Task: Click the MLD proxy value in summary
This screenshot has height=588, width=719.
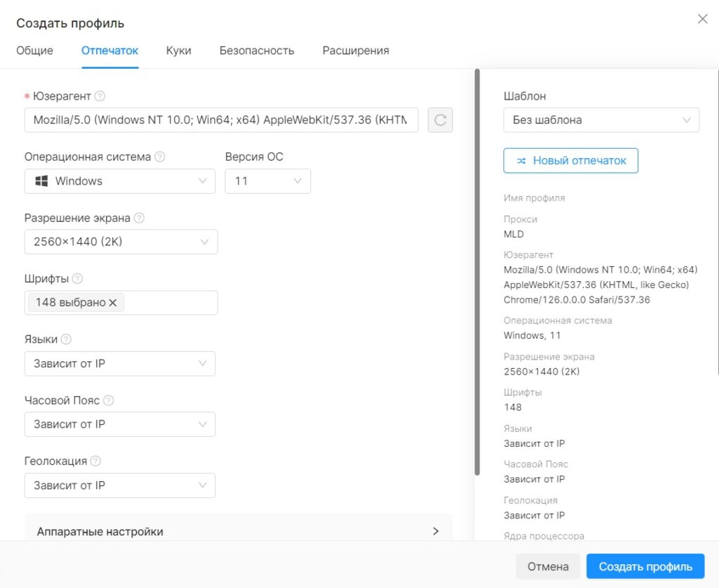Action: tap(513, 234)
